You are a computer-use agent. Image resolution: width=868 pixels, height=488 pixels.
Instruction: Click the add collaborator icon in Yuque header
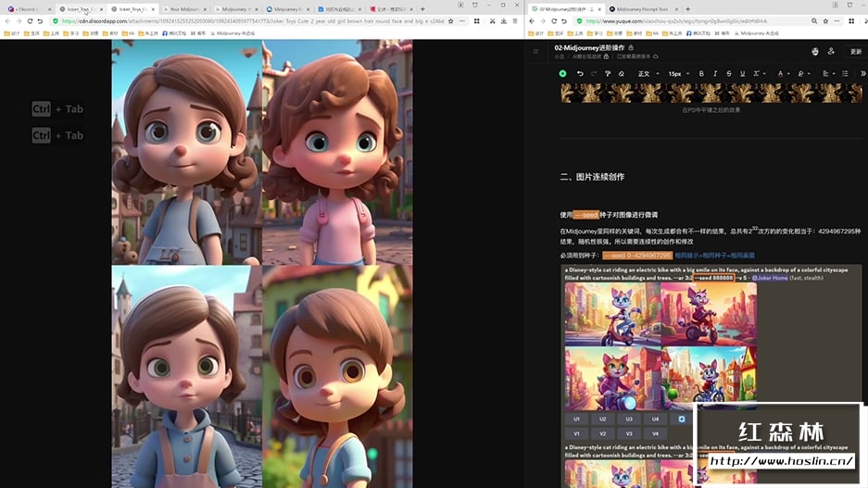(831, 52)
